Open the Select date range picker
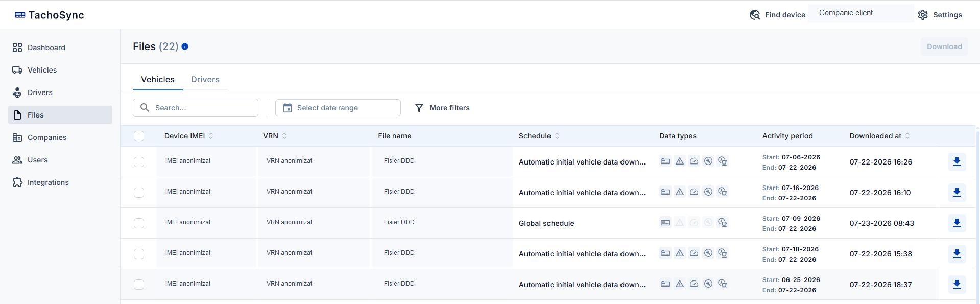The image size is (980, 304). click(338, 108)
